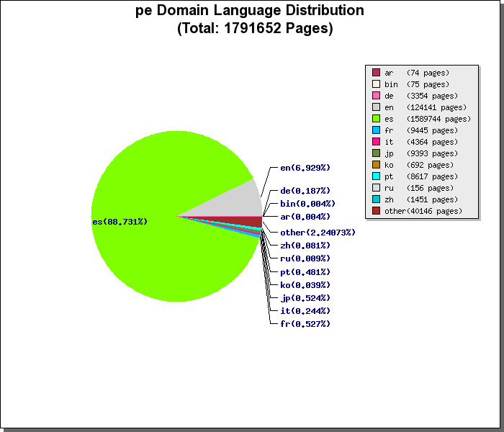Viewport: 504px width, 432px height.
Task: Select the pt(0.481%) pie label
Action: tap(305, 272)
